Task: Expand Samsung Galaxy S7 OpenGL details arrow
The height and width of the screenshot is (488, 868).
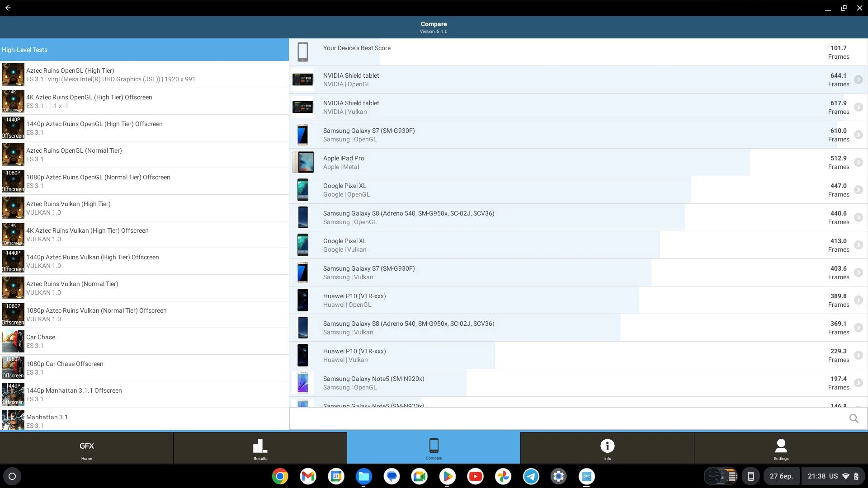Action: [858, 135]
